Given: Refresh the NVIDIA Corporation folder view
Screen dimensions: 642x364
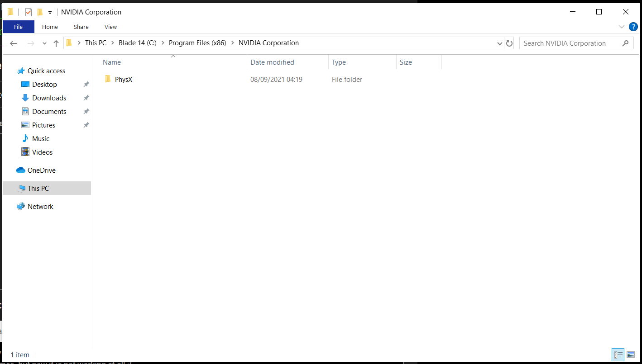Looking at the screenshot, I should [x=509, y=43].
